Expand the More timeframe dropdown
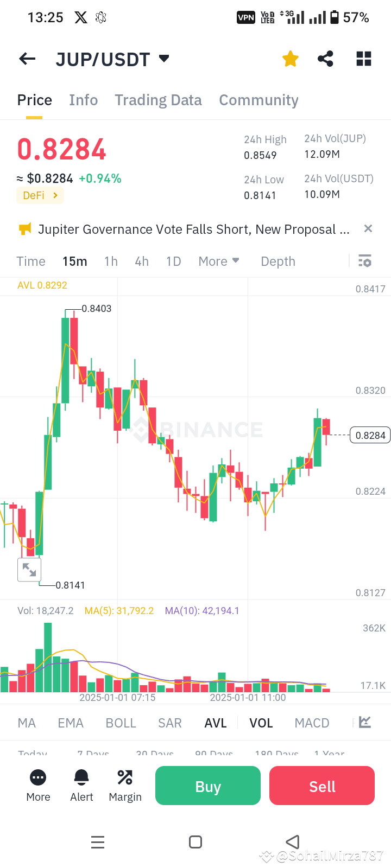 click(219, 261)
